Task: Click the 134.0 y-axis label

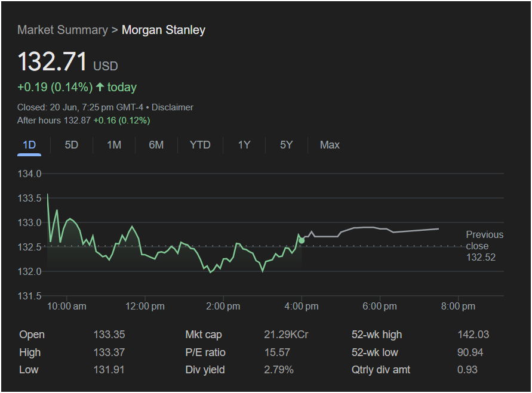Action: [x=29, y=174]
